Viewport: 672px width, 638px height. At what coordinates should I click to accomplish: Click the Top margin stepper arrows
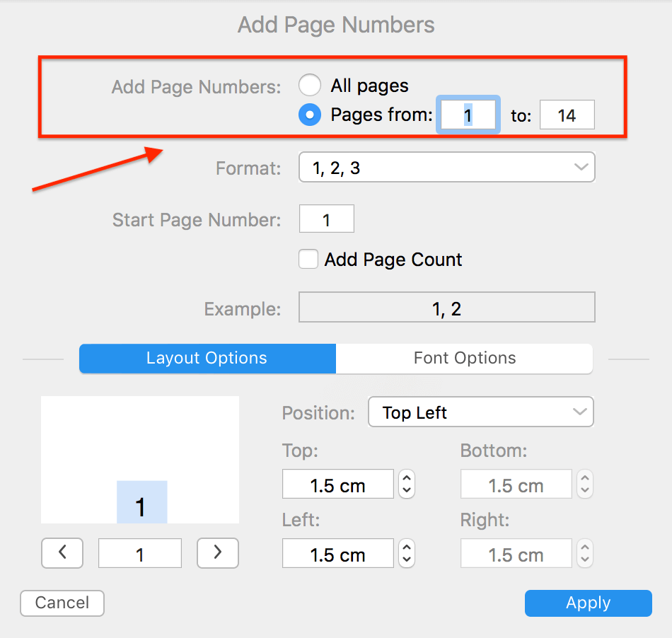(x=407, y=485)
